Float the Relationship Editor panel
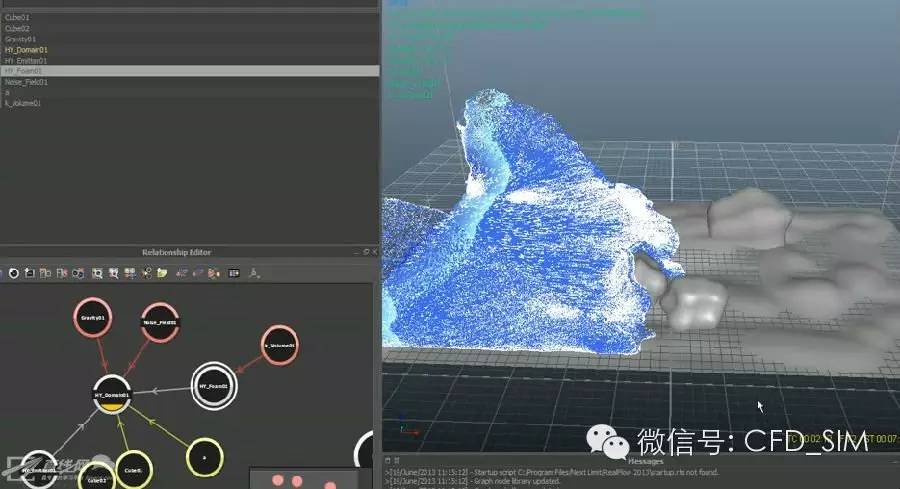The height and width of the screenshot is (489, 900). click(x=366, y=252)
